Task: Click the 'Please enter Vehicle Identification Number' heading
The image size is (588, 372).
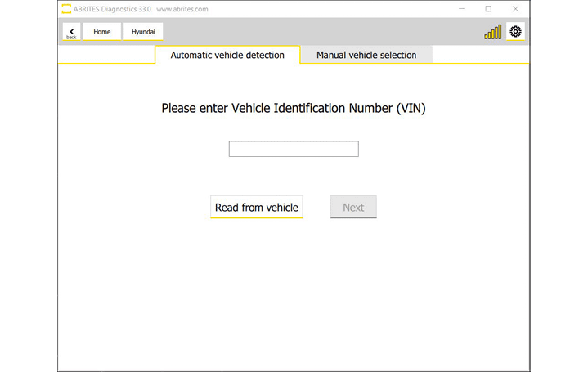Action: [x=294, y=108]
